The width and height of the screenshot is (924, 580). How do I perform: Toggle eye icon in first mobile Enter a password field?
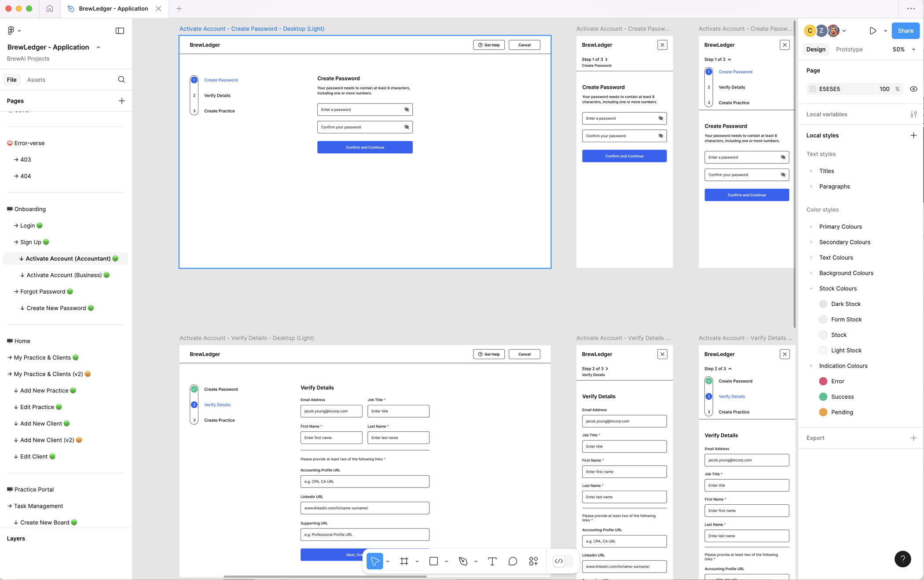coord(660,118)
